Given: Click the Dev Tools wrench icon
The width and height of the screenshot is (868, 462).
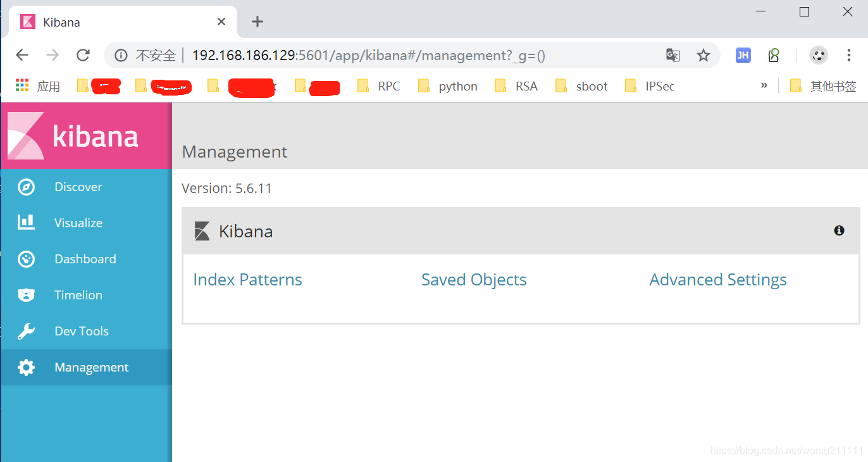Looking at the screenshot, I should 26,331.
